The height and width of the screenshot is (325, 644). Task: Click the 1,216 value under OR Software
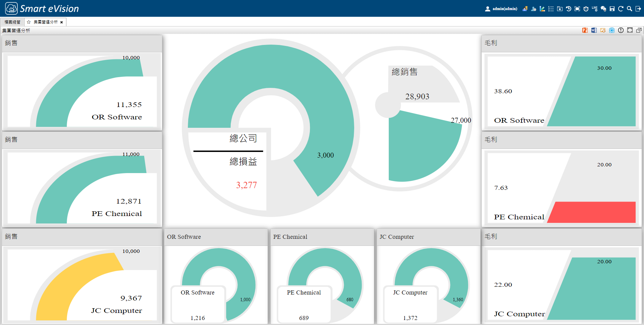(198, 318)
